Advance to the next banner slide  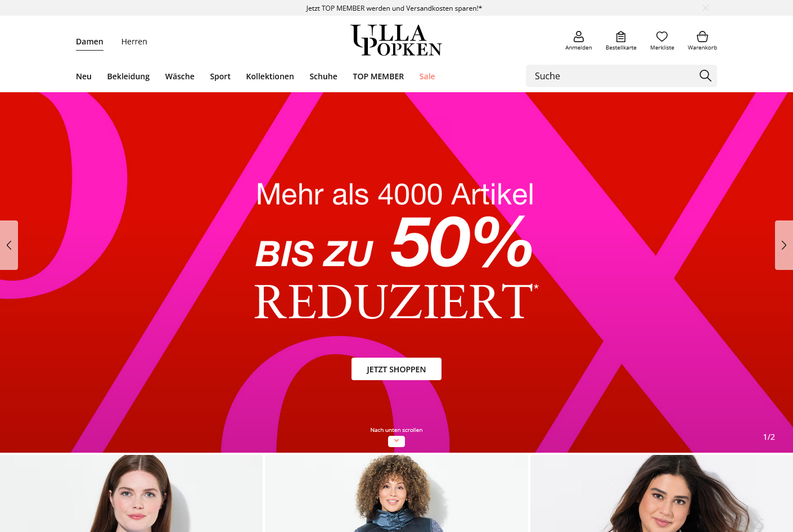(x=784, y=245)
